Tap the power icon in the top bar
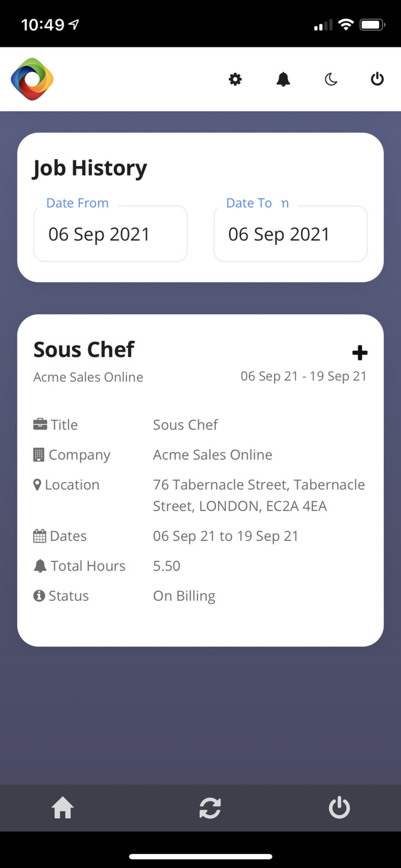The width and height of the screenshot is (401, 868). click(377, 79)
